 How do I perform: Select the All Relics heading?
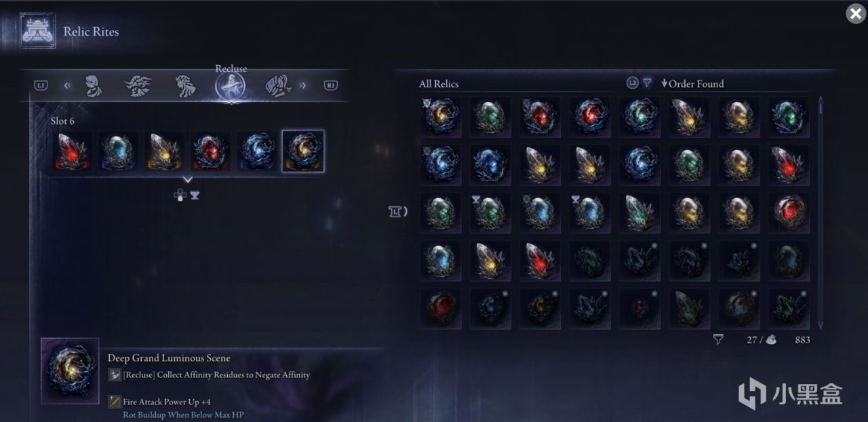coord(439,83)
